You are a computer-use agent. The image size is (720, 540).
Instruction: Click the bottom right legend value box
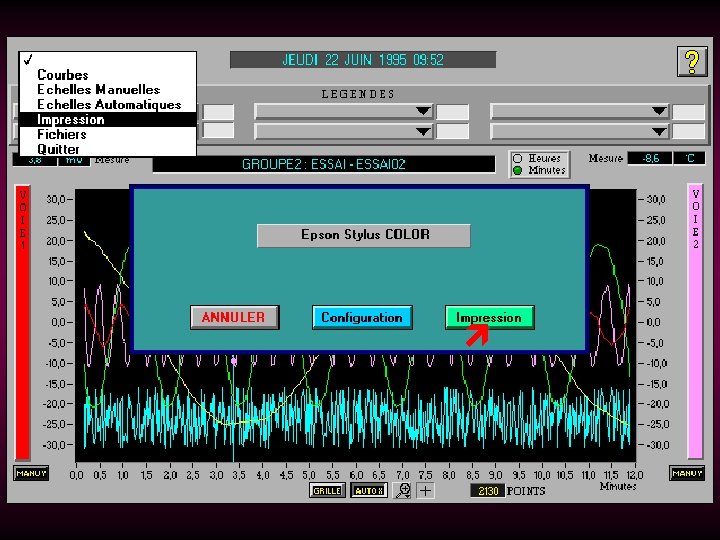(x=688, y=132)
